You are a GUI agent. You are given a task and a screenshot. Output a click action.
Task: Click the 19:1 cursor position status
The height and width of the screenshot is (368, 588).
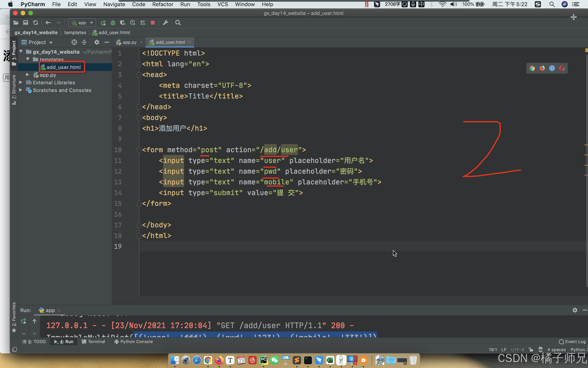coord(493,350)
